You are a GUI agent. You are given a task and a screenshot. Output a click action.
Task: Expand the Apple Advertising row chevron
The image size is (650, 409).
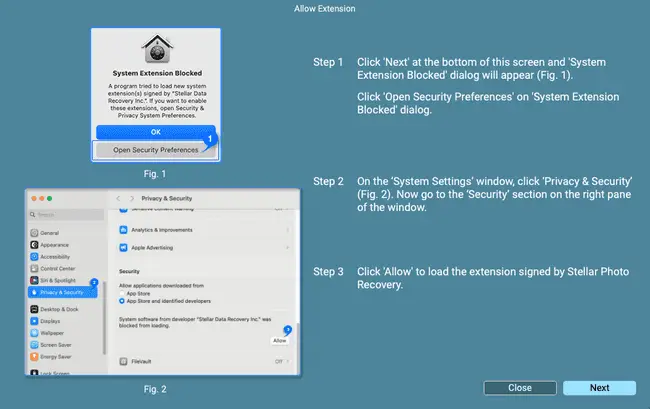[x=287, y=248]
